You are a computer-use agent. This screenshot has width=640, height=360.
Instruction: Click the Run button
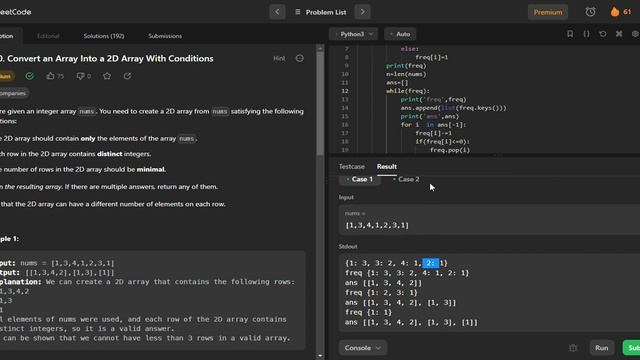[602, 348]
